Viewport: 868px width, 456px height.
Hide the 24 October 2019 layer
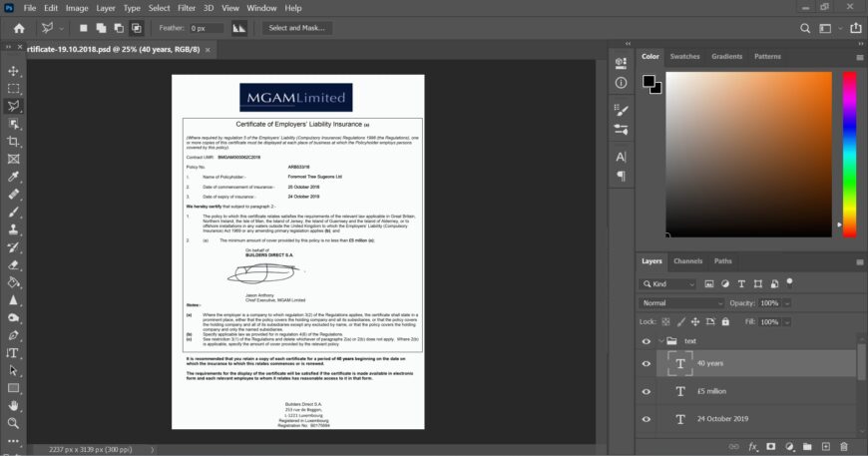pos(647,419)
